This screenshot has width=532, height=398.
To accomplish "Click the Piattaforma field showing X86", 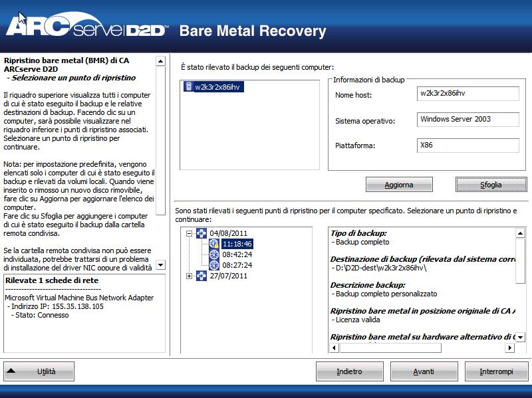I will click(x=468, y=146).
